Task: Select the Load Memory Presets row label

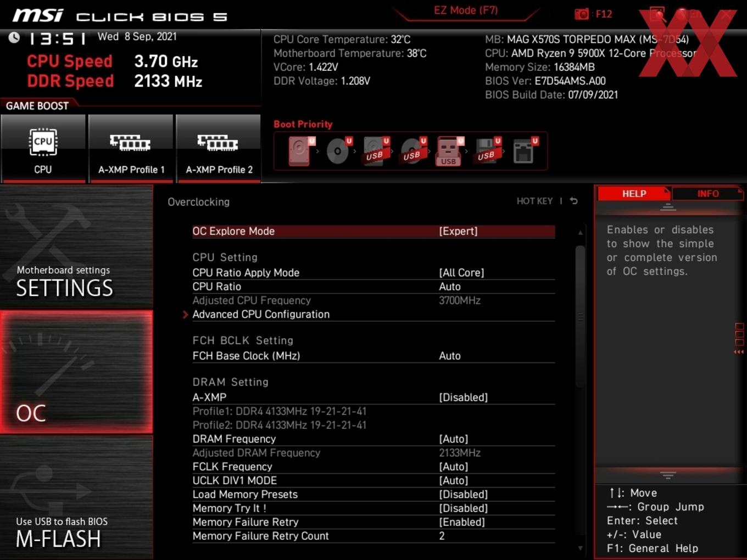Action: [x=245, y=494]
